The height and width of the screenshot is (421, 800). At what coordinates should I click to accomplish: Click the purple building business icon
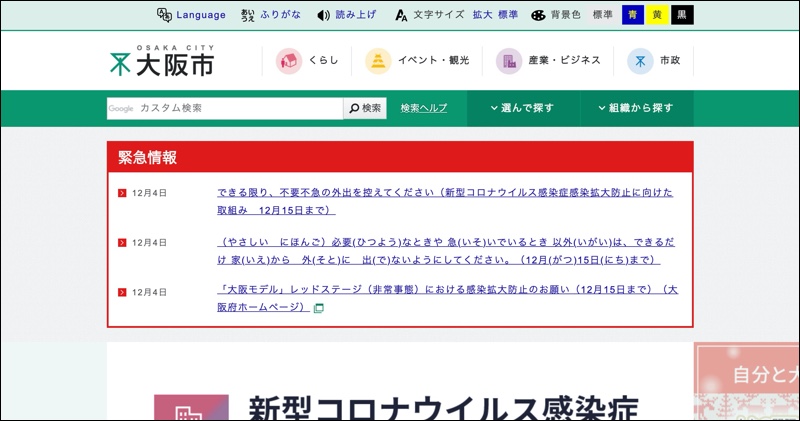pos(509,61)
